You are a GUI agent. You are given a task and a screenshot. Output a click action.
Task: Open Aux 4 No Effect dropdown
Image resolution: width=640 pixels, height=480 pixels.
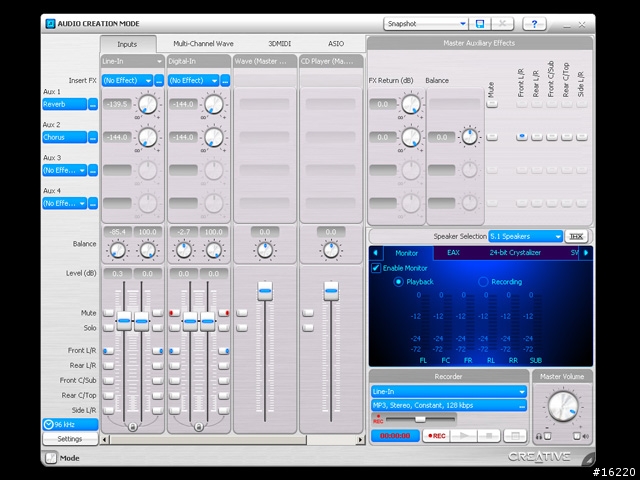tap(64, 203)
